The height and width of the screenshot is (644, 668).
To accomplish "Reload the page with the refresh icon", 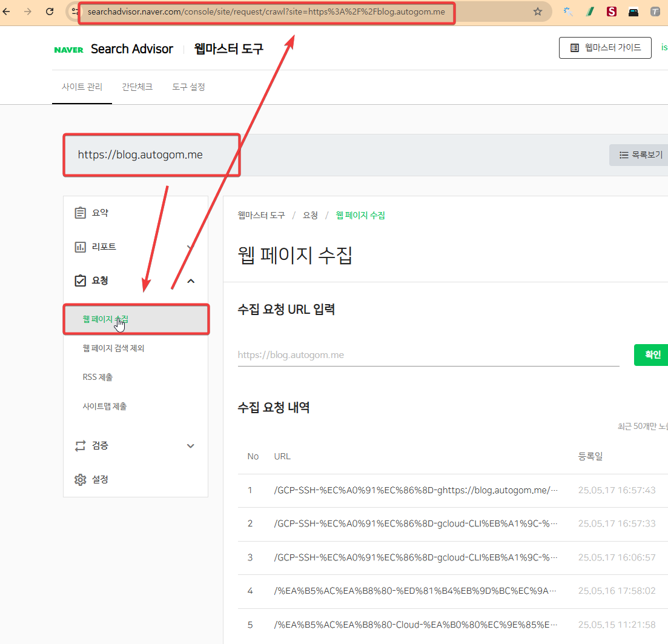I will coord(50,12).
